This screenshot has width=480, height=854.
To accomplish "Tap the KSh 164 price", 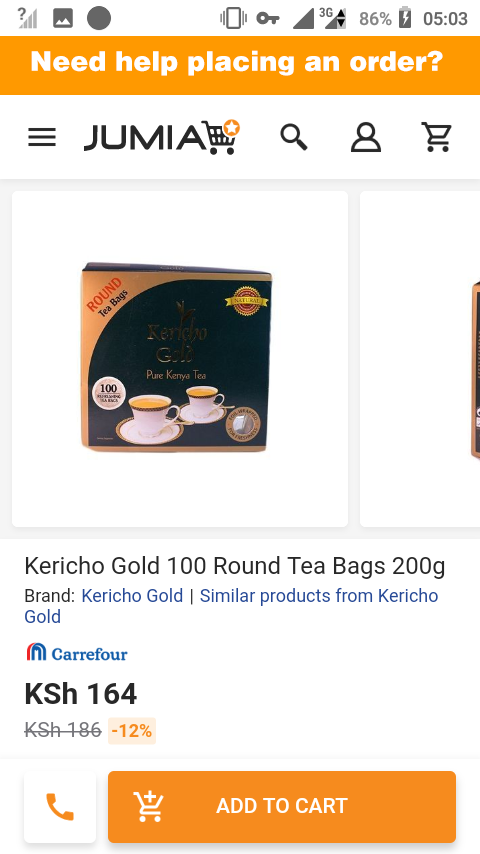I will coord(81,694).
